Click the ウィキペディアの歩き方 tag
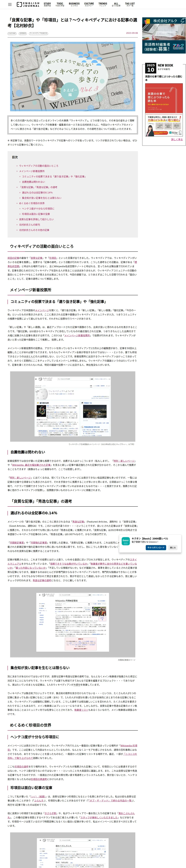 coord(39,33)
